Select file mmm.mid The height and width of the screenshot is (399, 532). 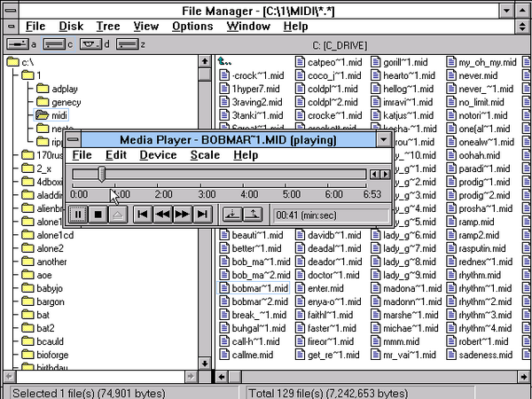click(x=395, y=341)
